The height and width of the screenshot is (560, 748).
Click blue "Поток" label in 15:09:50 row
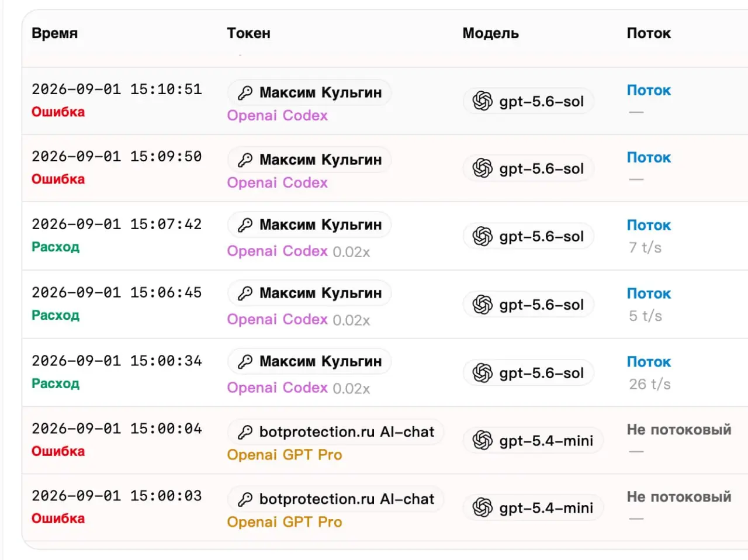pyautogui.click(x=649, y=158)
